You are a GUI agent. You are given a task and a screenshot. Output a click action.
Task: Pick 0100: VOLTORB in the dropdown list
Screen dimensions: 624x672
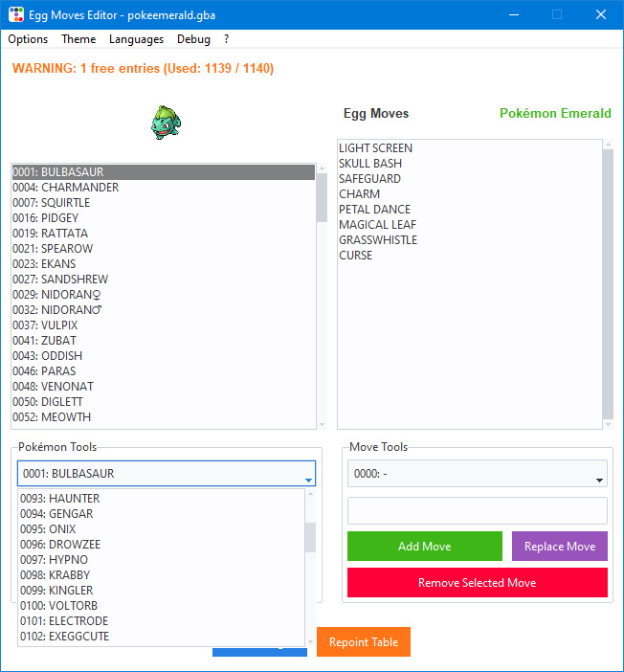(58, 606)
